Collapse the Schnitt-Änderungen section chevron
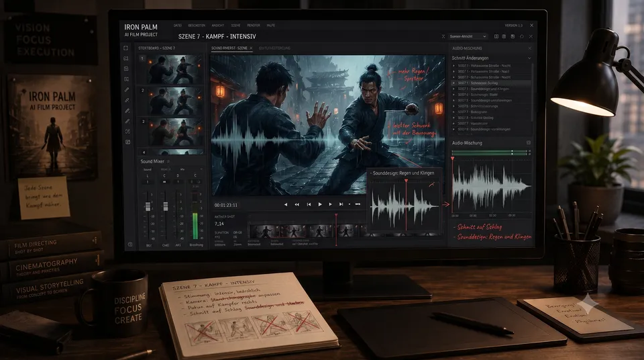This screenshot has height=360, width=644. (x=529, y=58)
